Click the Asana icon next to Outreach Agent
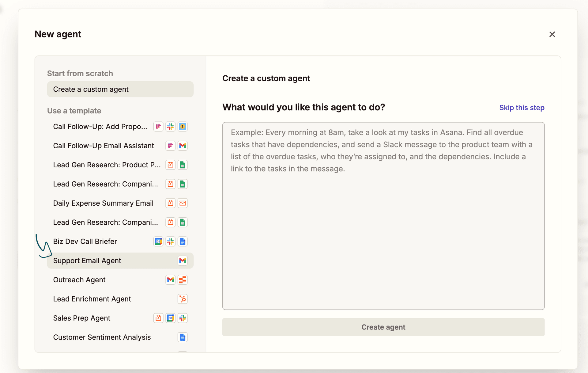Screen dimensions: 588x373 183,280
